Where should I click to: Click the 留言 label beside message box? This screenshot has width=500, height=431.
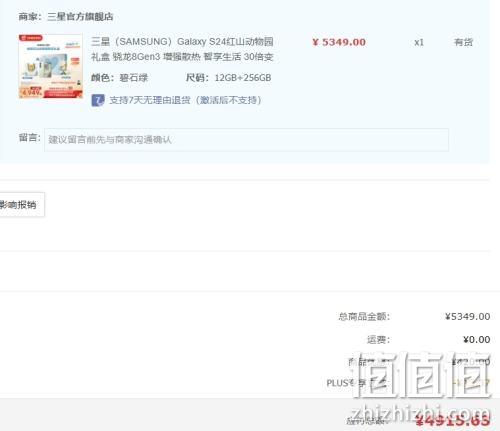pos(29,137)
